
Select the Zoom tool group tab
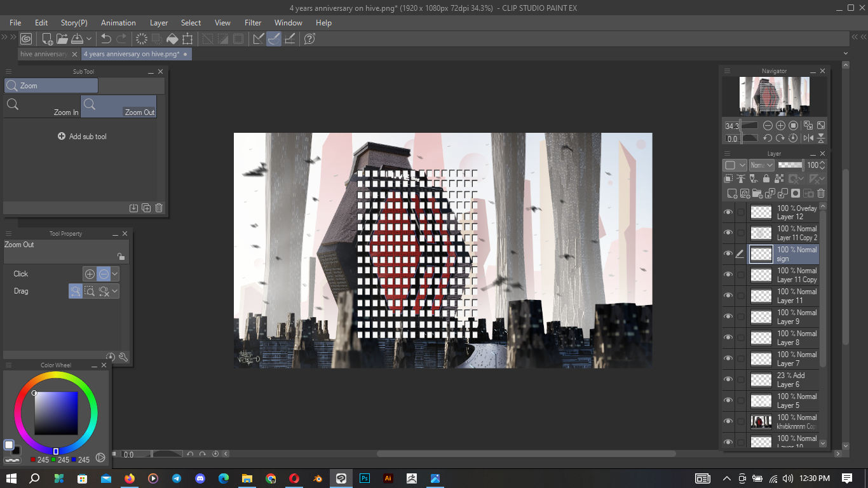click(x=51, y=86)
